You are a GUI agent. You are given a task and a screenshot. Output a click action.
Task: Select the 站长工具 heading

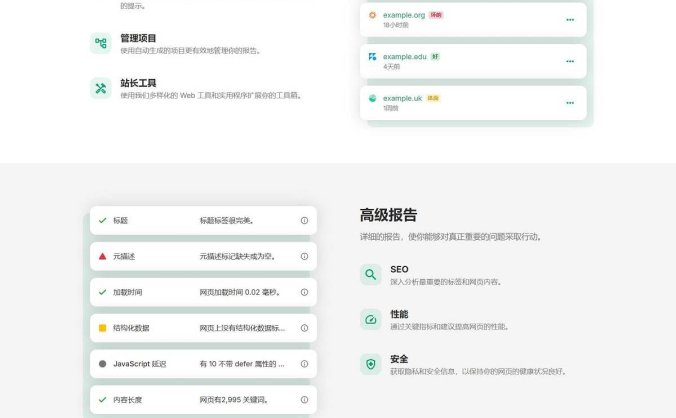[x=138, y=83]
